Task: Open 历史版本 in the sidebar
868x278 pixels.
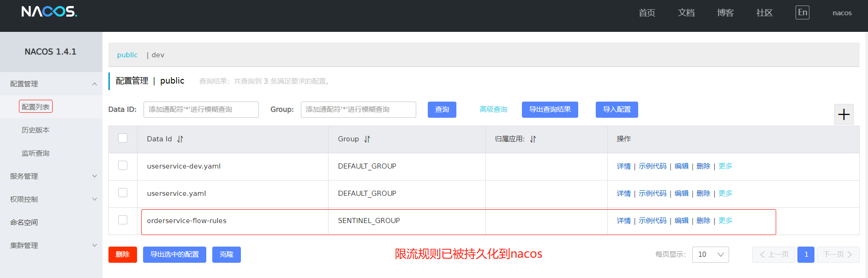Action: 36,130
